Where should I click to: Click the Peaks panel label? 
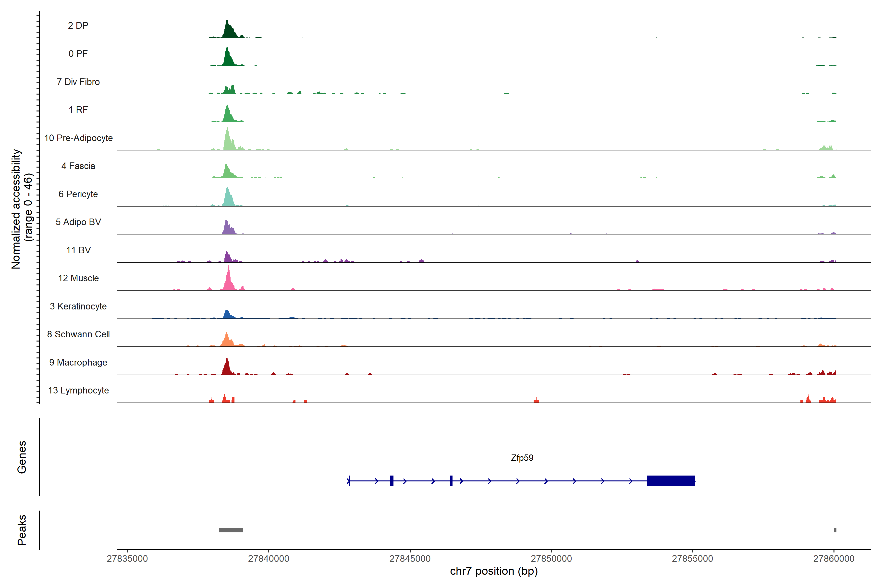[22, 530]
